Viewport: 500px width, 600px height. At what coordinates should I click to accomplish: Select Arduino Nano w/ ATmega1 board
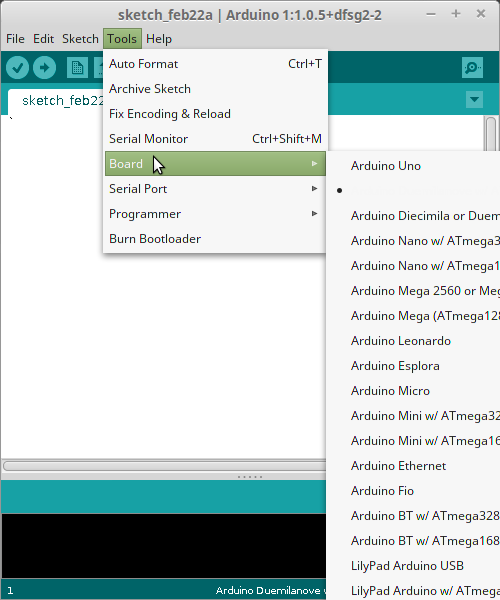(414, 266)
